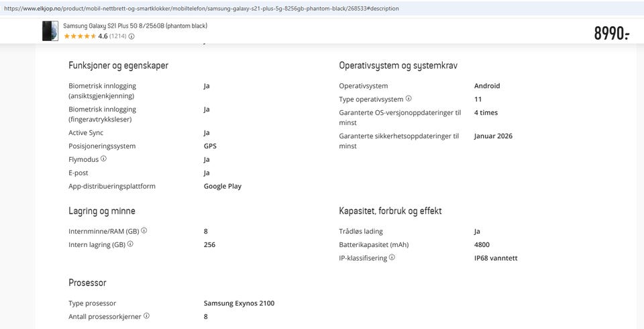Click the IP-klassifisering info icon
The height and width of the screenshot is (329, 644).
(x=392, y=257)
